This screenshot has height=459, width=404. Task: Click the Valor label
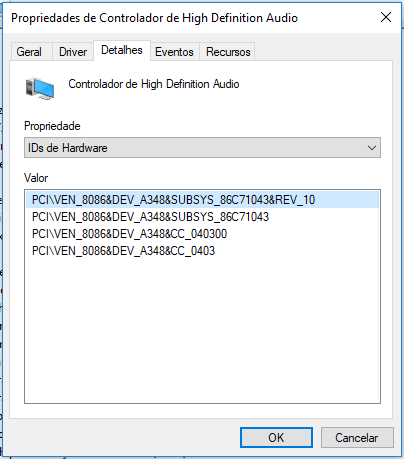coord(36,178)
